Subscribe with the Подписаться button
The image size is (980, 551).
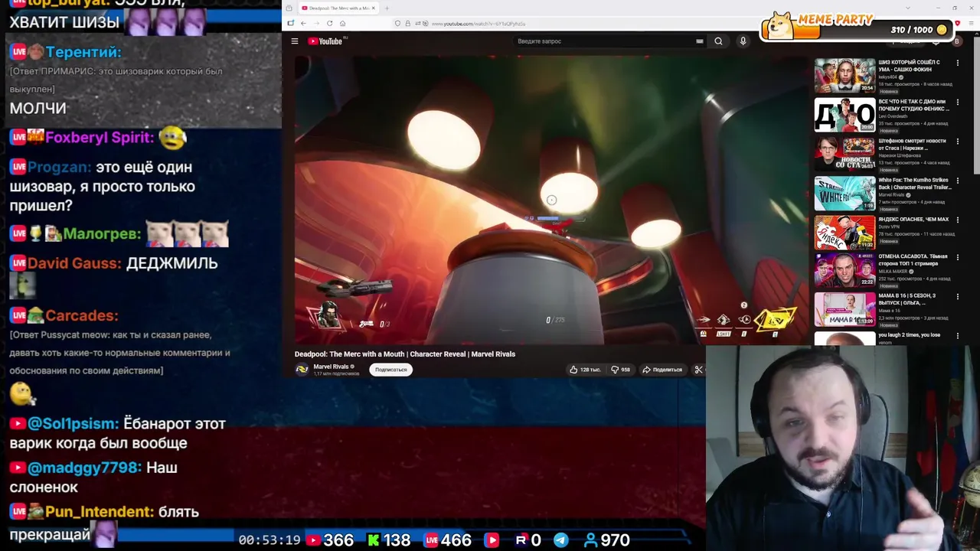click(390, 370)
